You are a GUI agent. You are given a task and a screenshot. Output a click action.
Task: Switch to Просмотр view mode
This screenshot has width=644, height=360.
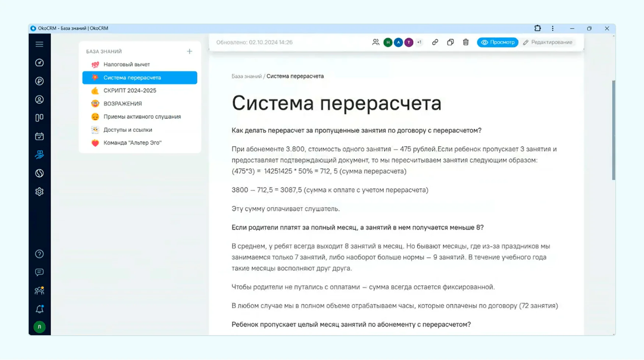[498, 42]
